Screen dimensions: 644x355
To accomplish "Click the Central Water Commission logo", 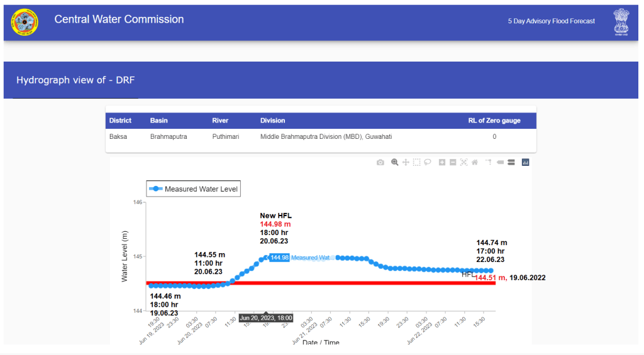I will [x=25, y=22].
